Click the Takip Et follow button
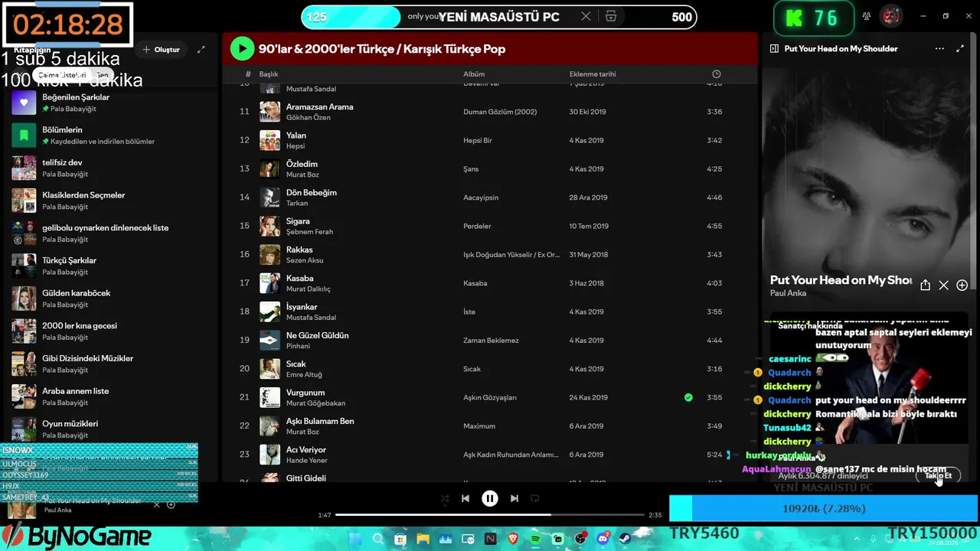980x551 pixels. [x=938, y=475]
